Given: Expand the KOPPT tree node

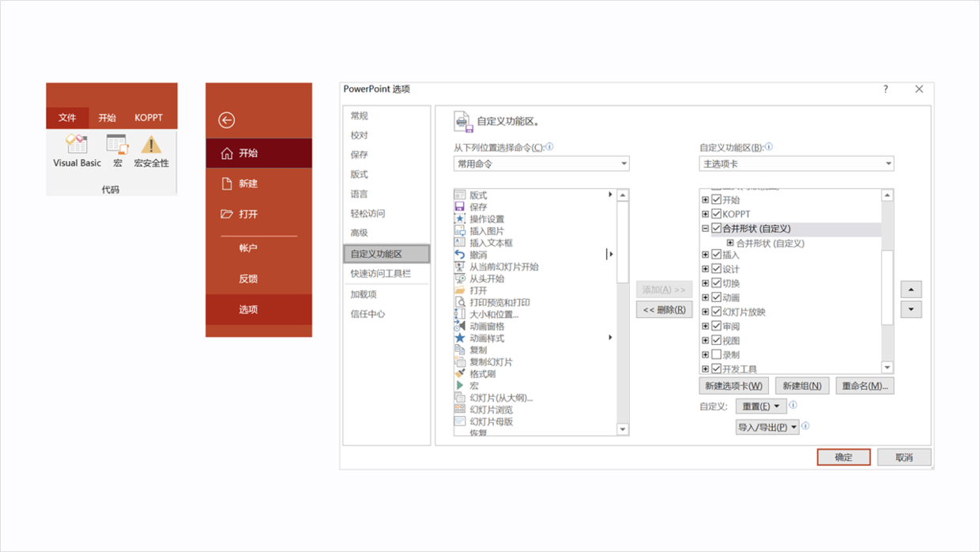Looking at the screenshot, I should 706,214.
